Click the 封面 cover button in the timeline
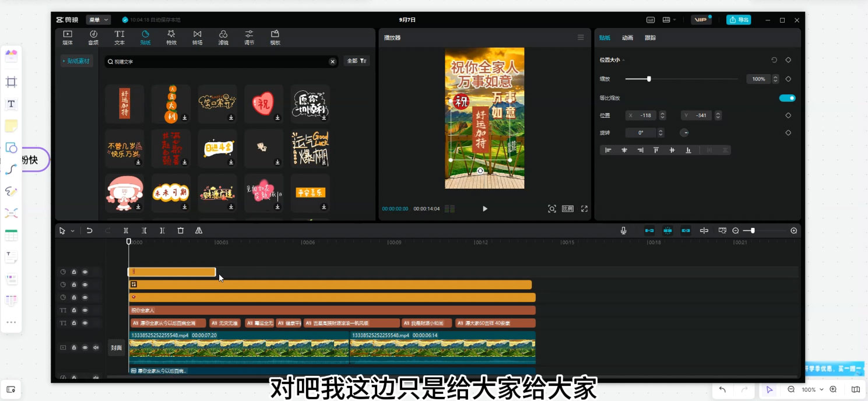 pyautogui.click(x=116, y=347)
